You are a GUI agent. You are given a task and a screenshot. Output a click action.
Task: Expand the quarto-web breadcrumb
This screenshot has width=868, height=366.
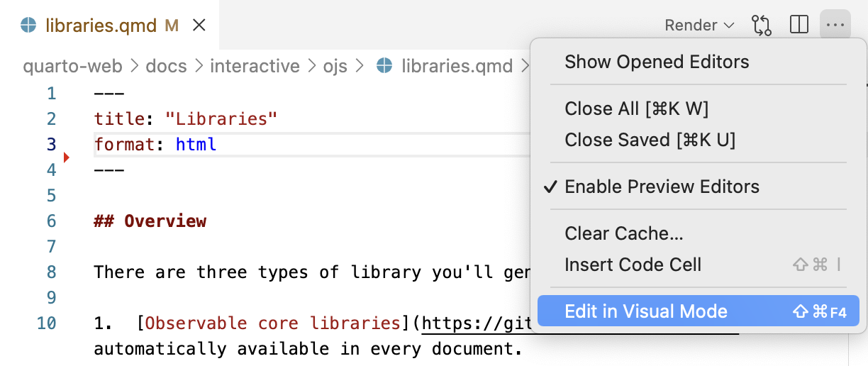72,66
